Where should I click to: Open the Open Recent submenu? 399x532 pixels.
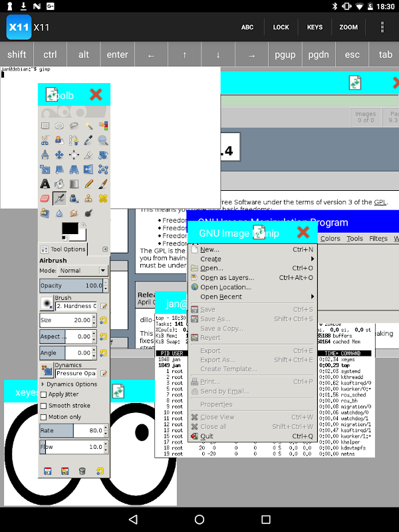pyautogui.click(x=252, y=297)
